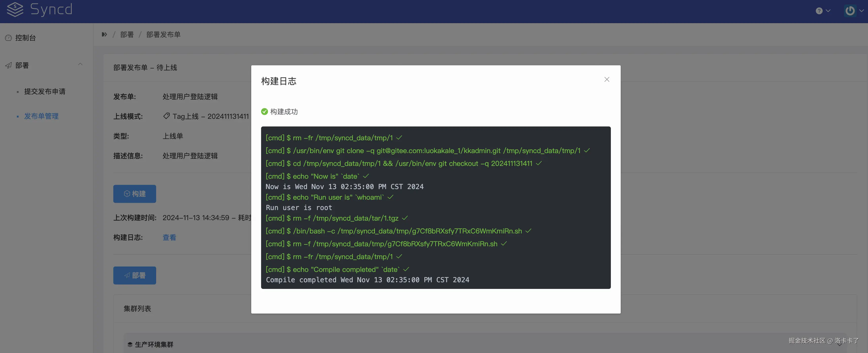Image resolution: width=868 pixels, height=353 pixels.
Task: Click 部署发布单 breadcrumb item
Action: pyautogui.click(x=163, y=35)
